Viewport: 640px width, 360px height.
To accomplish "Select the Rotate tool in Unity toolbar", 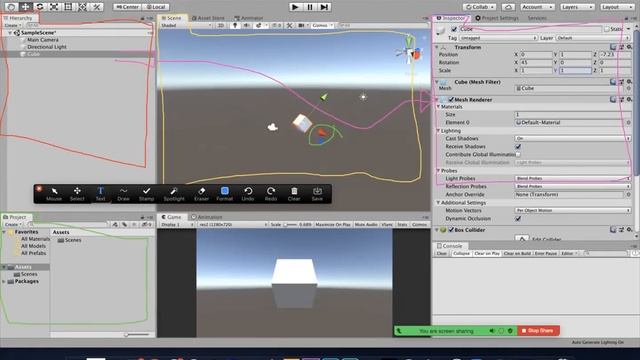I will coord(40,7).
